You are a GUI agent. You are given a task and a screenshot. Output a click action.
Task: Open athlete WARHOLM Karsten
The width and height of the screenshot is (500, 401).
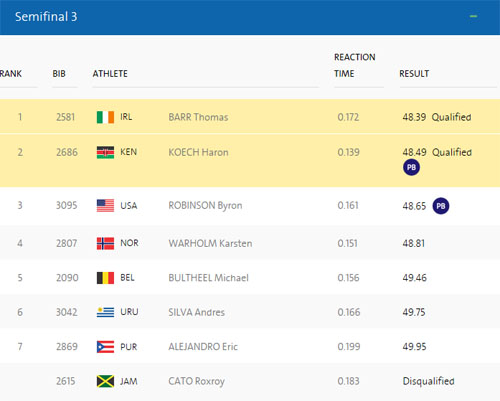pyautogui.click(x=210, y=243)
